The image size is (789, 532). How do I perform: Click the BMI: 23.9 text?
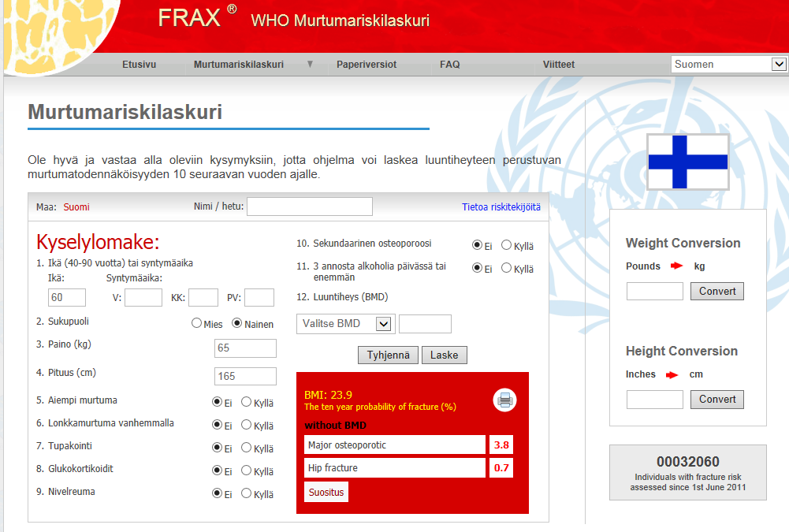coord(328,395)
